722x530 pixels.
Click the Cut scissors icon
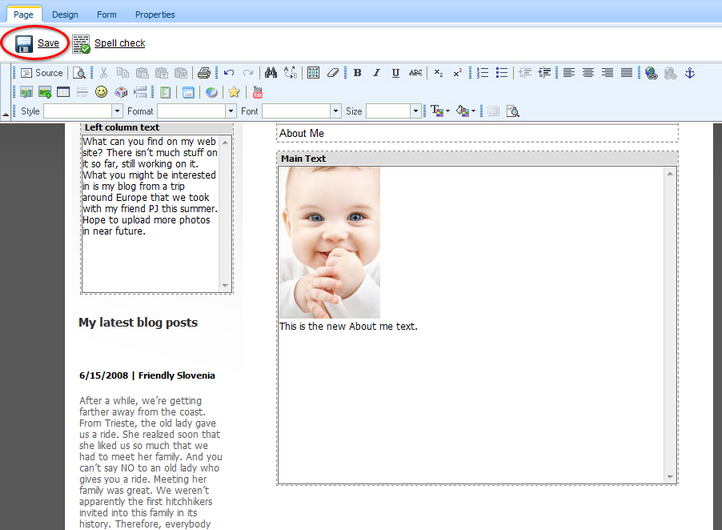[103, 73]
